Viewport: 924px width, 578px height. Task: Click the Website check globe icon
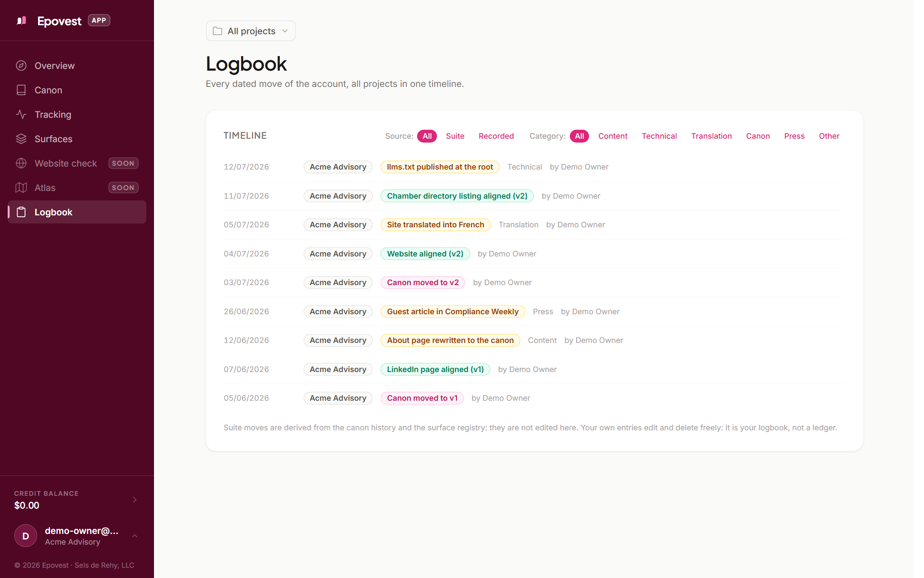pyautogui.click(x=21, y=163)
